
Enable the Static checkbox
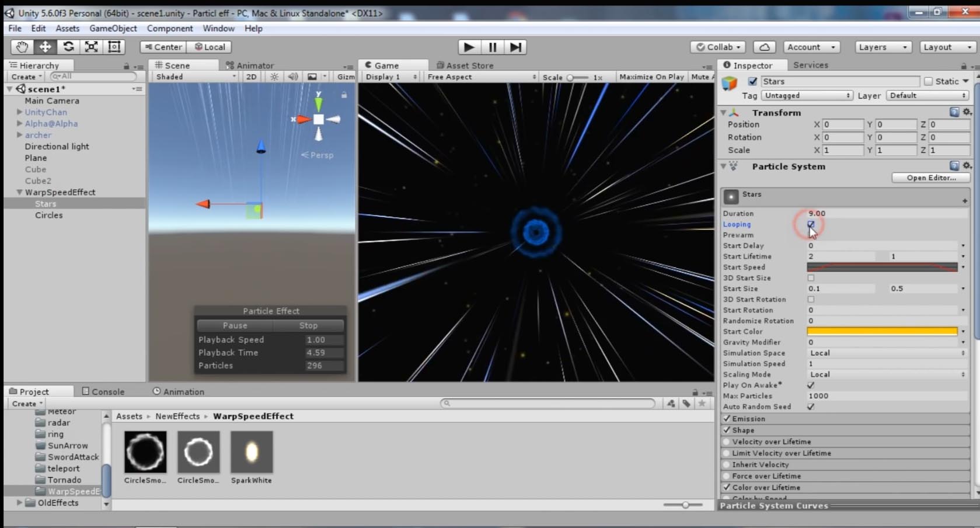point(928,82)
